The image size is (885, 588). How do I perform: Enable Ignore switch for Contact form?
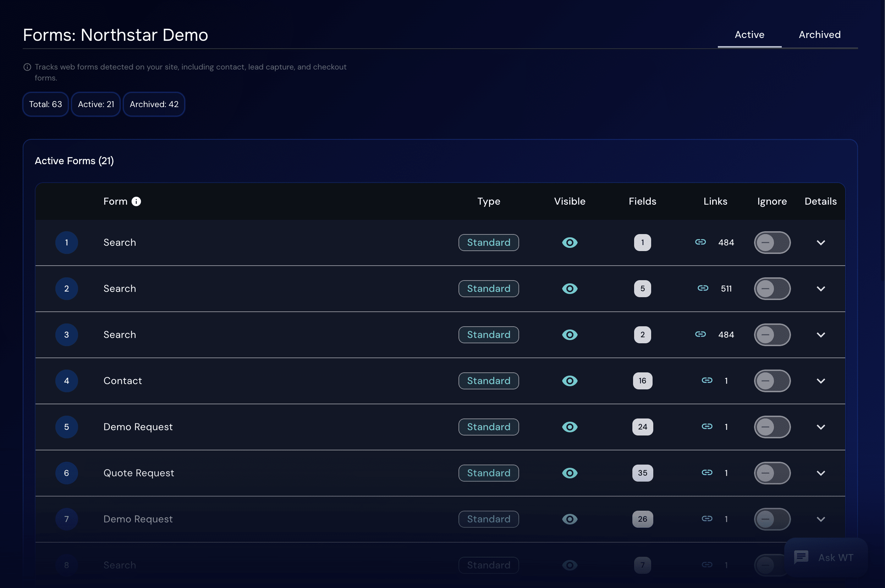point(773,381)
